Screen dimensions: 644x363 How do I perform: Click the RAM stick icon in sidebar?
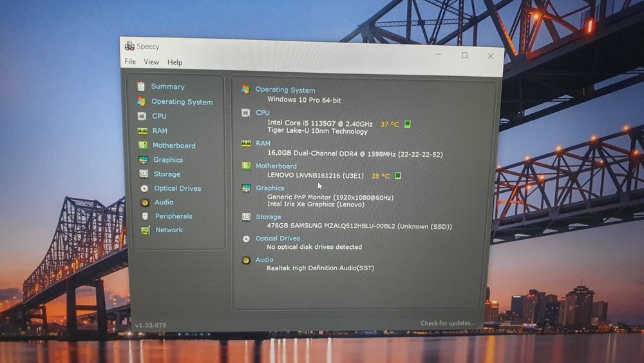point(142,131)
